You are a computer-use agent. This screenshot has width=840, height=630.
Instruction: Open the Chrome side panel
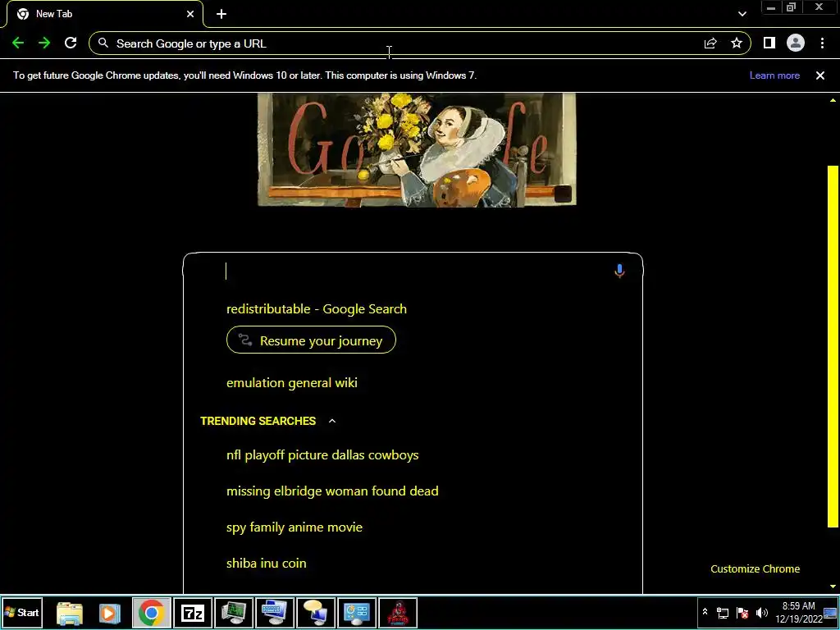click(769, 43)
